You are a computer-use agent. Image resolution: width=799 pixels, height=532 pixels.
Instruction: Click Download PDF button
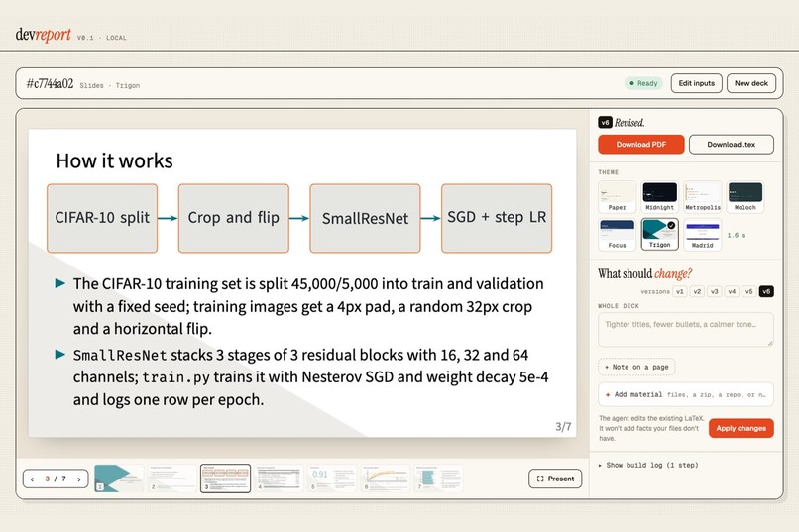click(x=641, y=144)
